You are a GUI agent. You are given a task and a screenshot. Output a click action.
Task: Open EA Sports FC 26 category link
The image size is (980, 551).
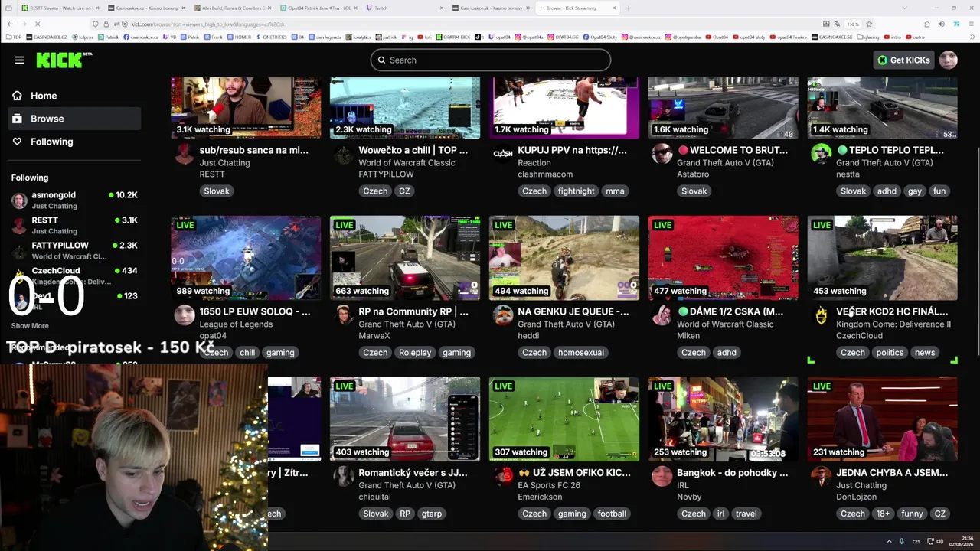tap(550, 485)
